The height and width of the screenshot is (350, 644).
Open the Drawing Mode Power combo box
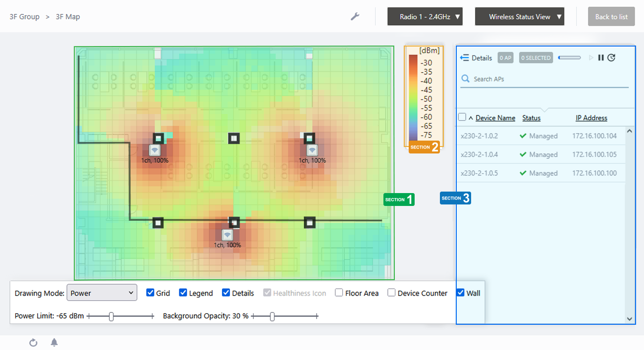coord(102,293)
